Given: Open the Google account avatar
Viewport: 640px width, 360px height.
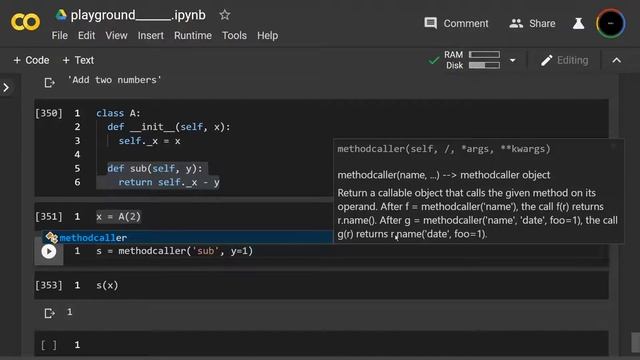Looking at the screenshot, I should tap(611, 23).
